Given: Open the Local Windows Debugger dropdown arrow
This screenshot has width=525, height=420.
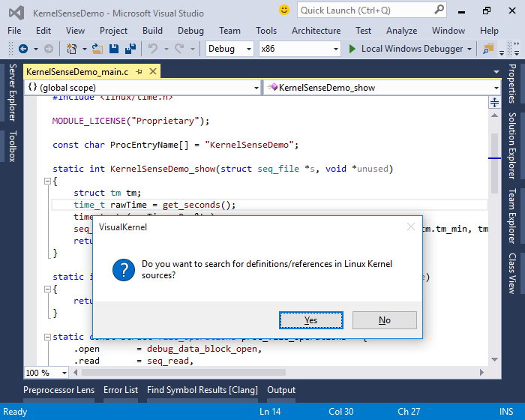Looking at the screenshot, I should 469,49.
